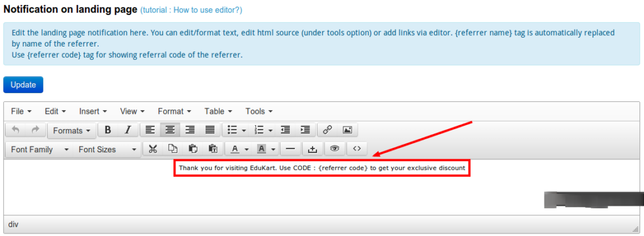
Task: Increase indent of text
Action: tap(305, 130)
